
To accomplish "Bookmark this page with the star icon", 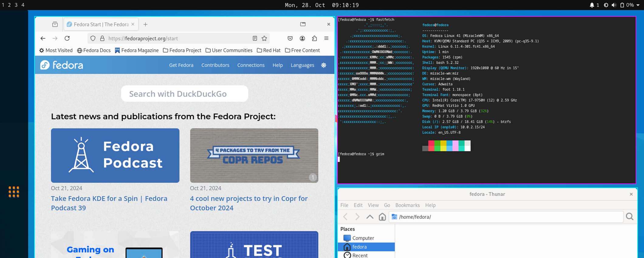I will [264, 38].
